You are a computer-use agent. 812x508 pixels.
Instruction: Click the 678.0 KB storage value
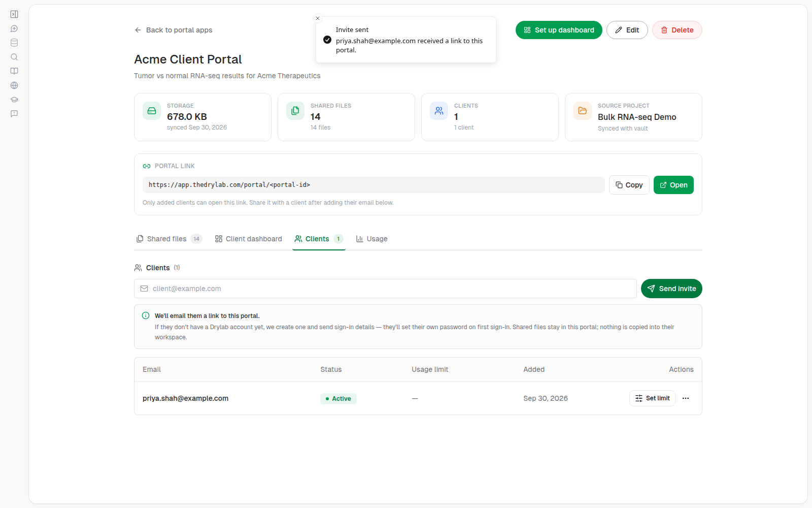(x=187, y=117)
